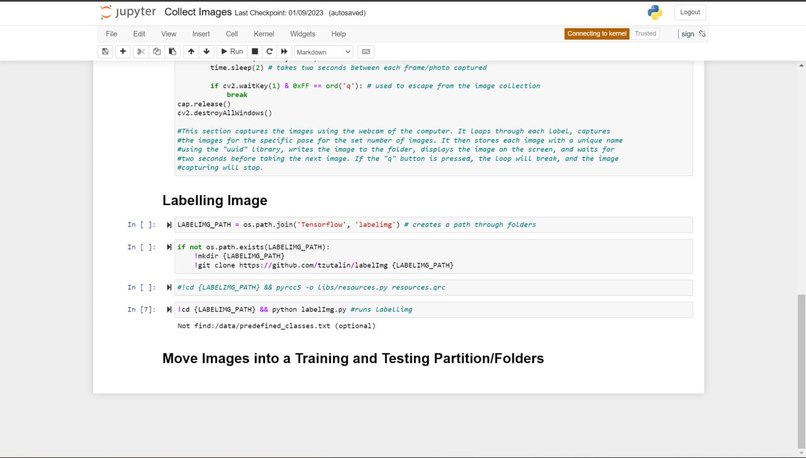Image resolution: width=806 pixels, height=458 pixels.
Task: Insert cell below with plus icon
Action: pyautogui.click(x=123, y=51)
